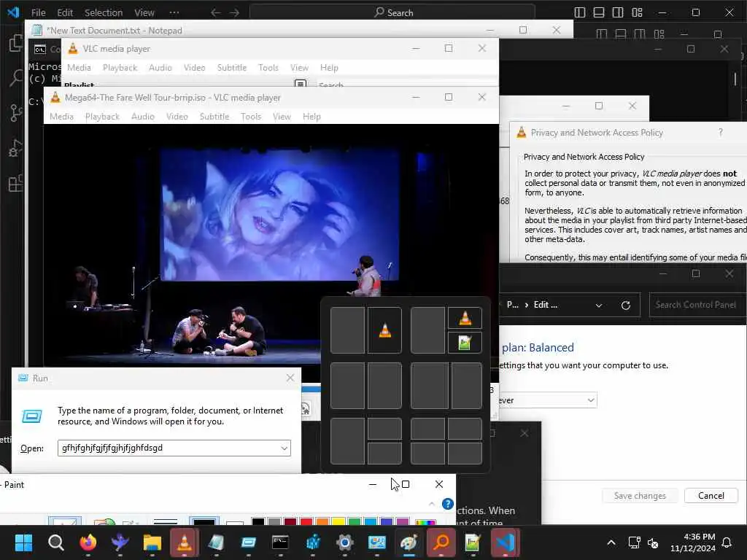
Task: Open Command Prompt from the taskbar
Action: (x=280, y=542)
